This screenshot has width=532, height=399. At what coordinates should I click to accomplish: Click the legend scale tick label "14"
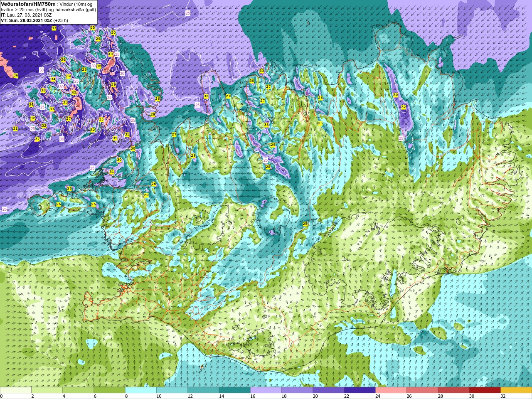222,396
